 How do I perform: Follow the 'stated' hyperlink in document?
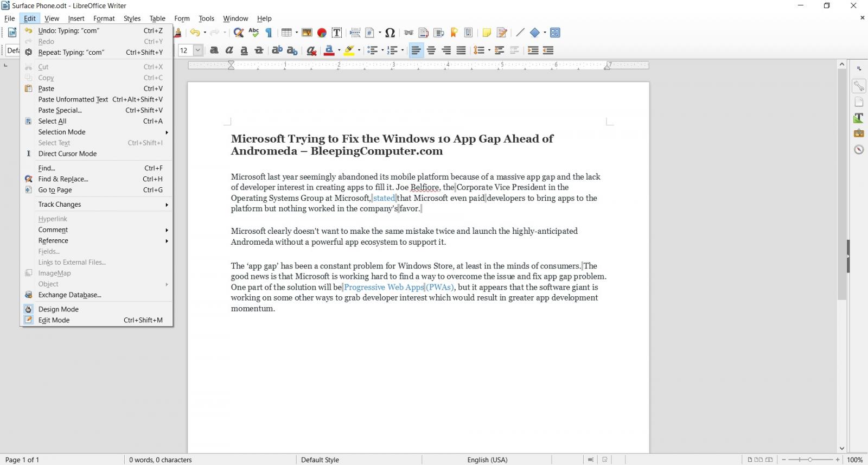click(384, 198)
